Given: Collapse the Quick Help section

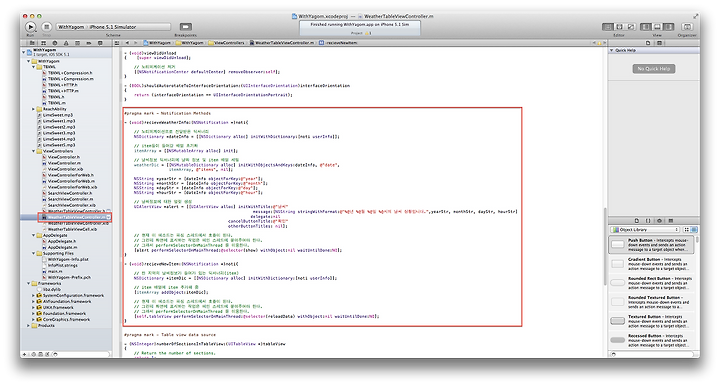Looking at the screenshot, I should click(612, 50).
